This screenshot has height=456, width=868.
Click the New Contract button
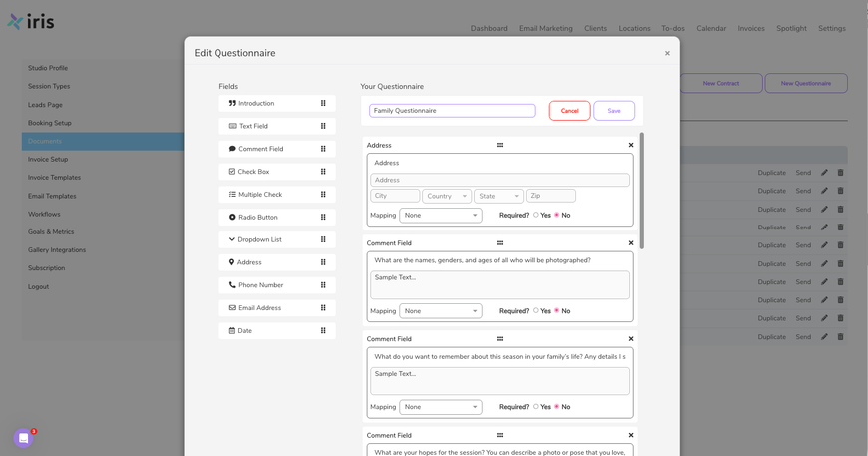pos(721,83)
